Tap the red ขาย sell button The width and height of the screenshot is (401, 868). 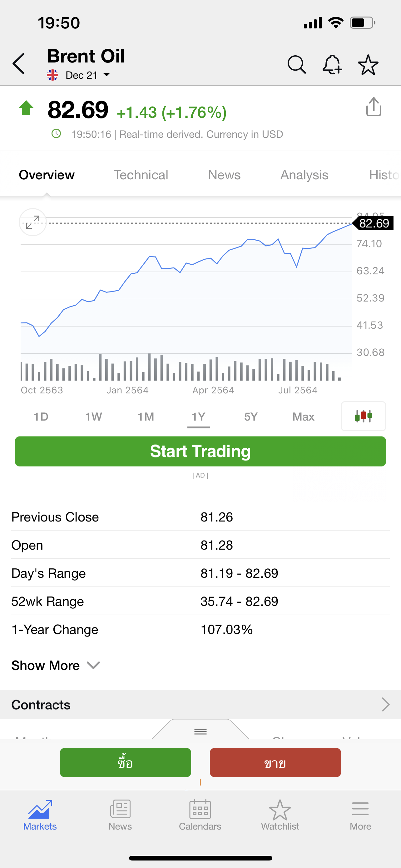[x=275, y=762]
